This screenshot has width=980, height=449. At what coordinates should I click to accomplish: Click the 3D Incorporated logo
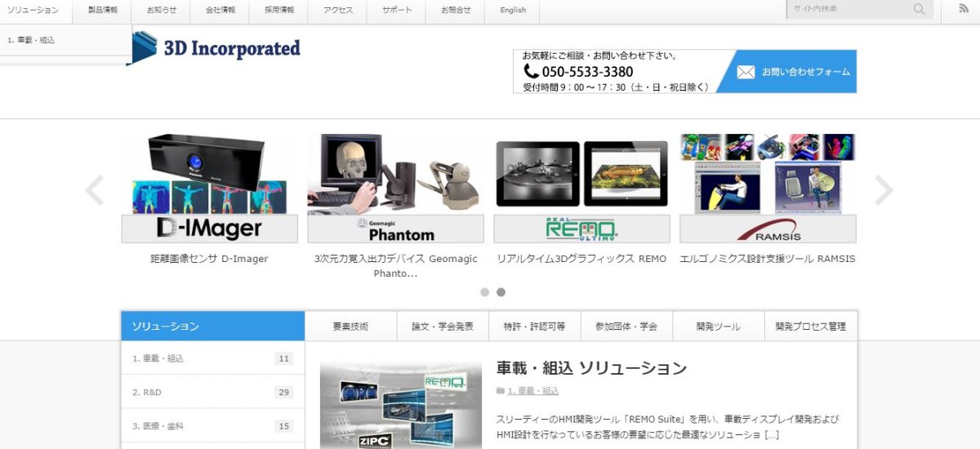[x=214, y=48]
